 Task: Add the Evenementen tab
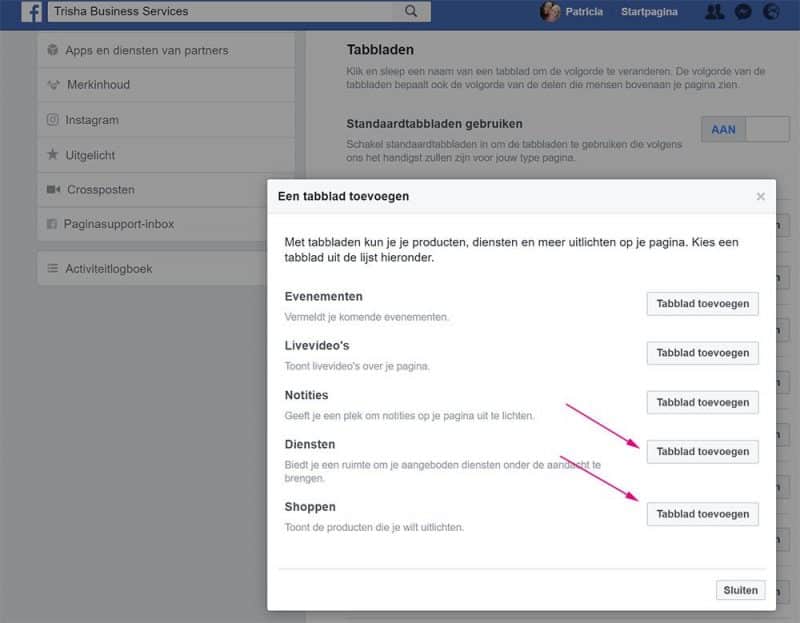(x=703, y=304)
